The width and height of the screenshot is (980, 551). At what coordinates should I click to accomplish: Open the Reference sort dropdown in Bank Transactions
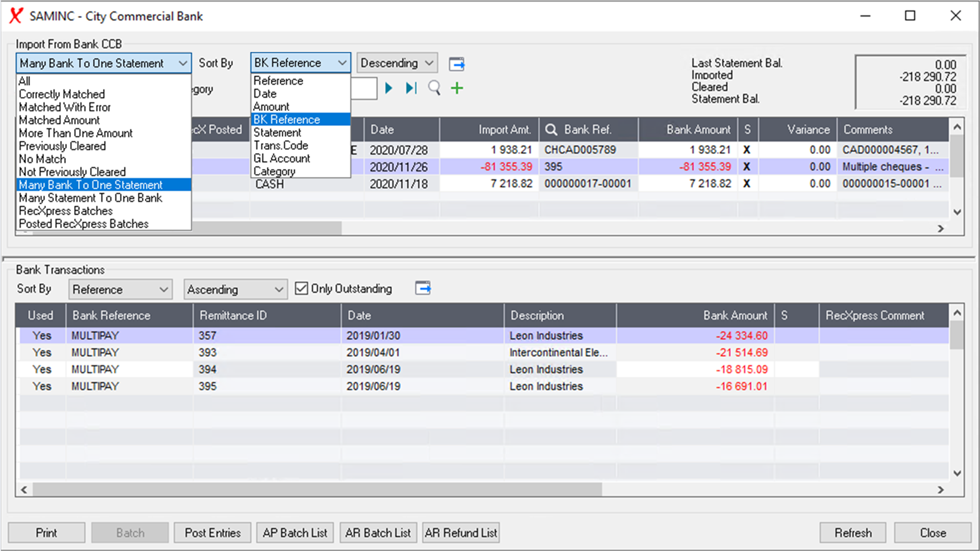[120, 289]
